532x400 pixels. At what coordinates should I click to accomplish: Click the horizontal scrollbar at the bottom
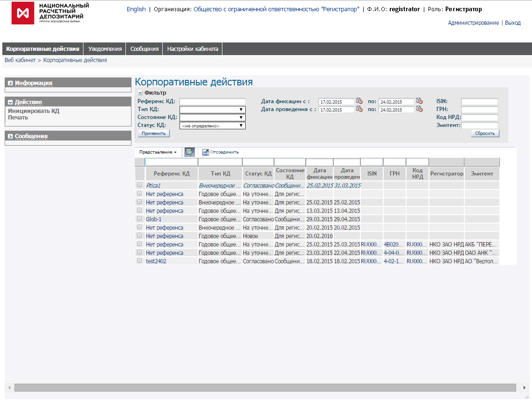265,387
